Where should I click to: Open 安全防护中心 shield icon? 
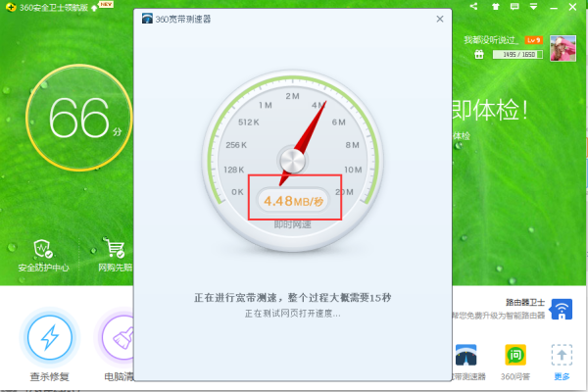pos(43,249)
